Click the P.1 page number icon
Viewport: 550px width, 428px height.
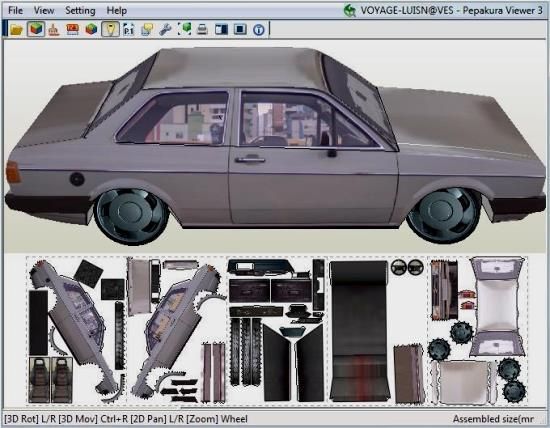(x=129, y=29)
